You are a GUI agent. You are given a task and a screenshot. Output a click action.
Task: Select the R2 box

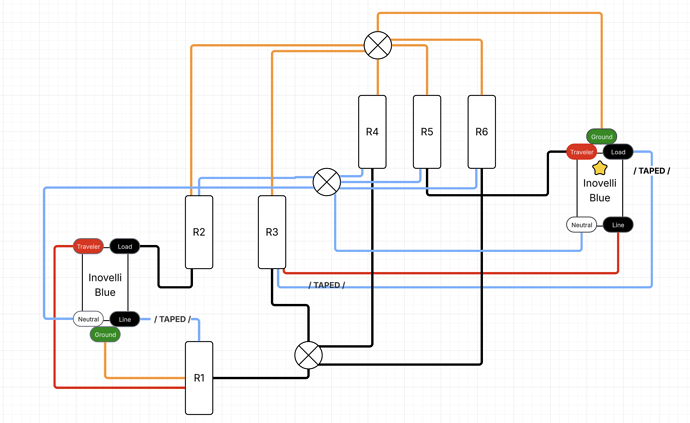pos(199,232)
